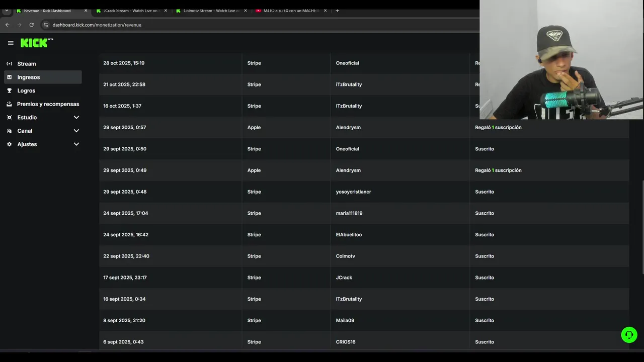Open a new browser tab with the plus icon
The height and width of the screenshot is (362, 644).
tap(337, 11)
